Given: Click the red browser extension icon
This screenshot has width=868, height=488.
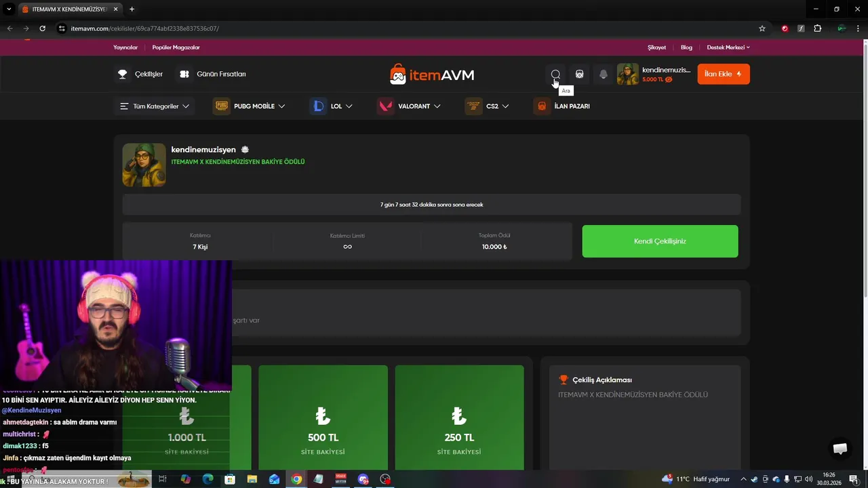Looking at the screenshot, I should 785,28.
